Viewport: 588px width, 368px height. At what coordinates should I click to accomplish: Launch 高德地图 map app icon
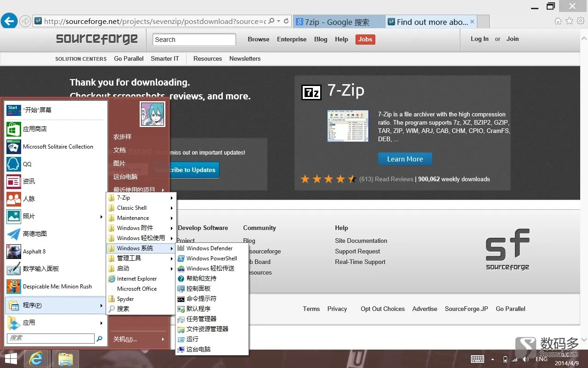tap(14, 234)
